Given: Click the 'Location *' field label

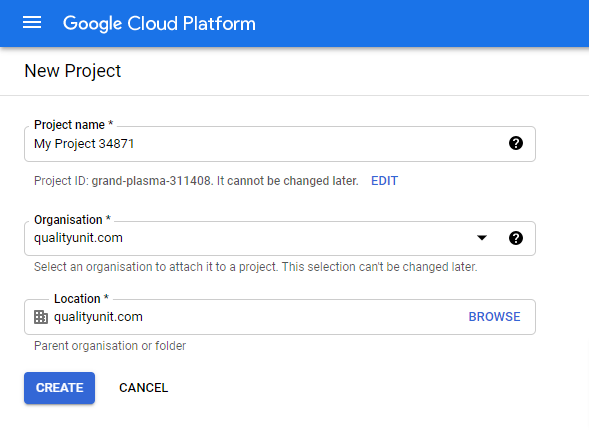Looking at the screenshot, I should pos(81,299).
